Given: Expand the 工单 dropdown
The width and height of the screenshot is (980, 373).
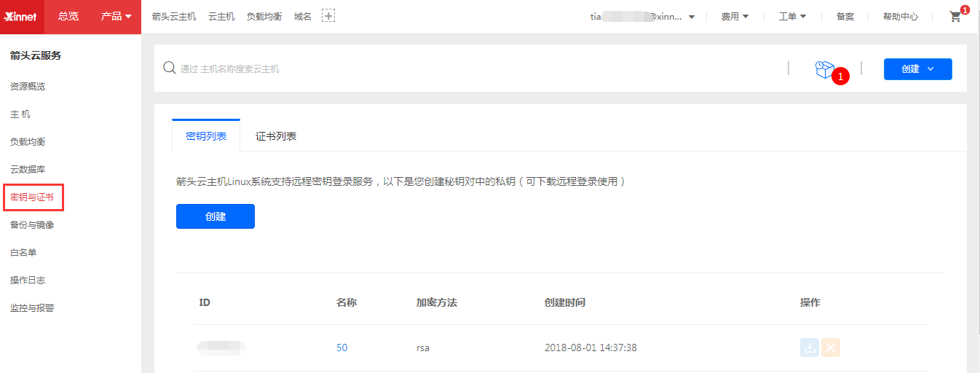Looking at the screenshot, I should [x=792, y=17].
